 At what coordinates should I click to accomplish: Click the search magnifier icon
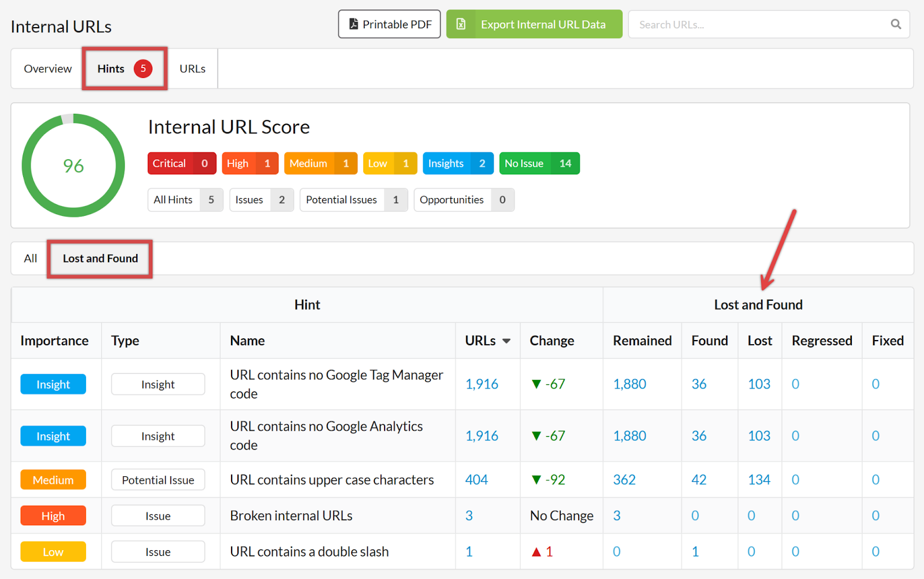[x=896, y=24]
